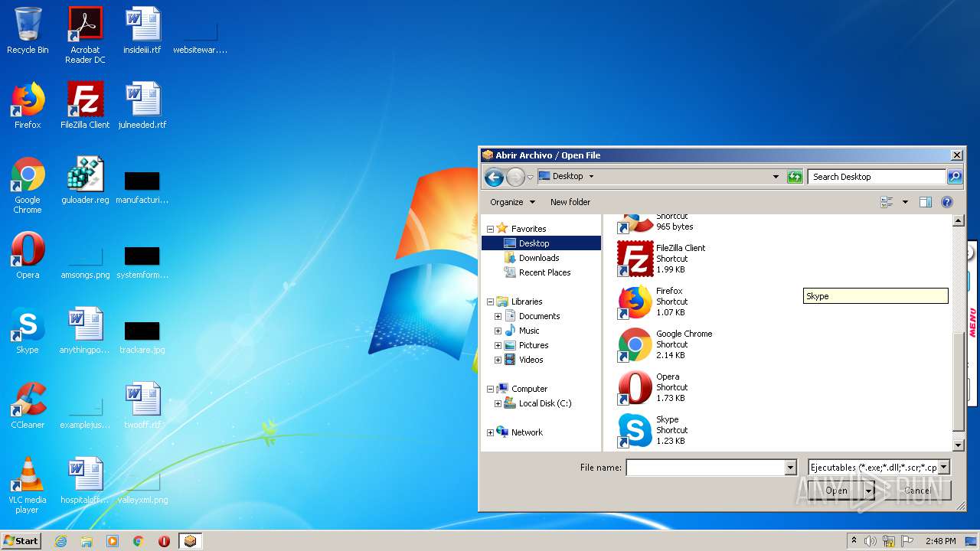Expand the Network tree node
The image size is (980, 551).
coord(490,432)
